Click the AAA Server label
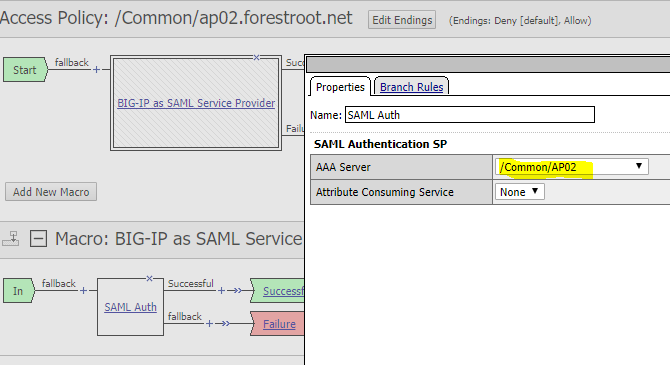670x365 pixels. [343, 167]
